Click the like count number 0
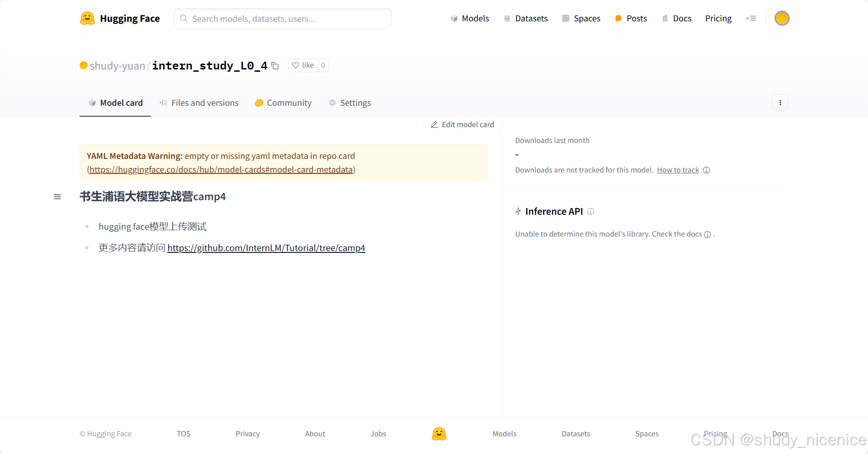This screenshot has width=868, height=454. (x=323, y=65)
